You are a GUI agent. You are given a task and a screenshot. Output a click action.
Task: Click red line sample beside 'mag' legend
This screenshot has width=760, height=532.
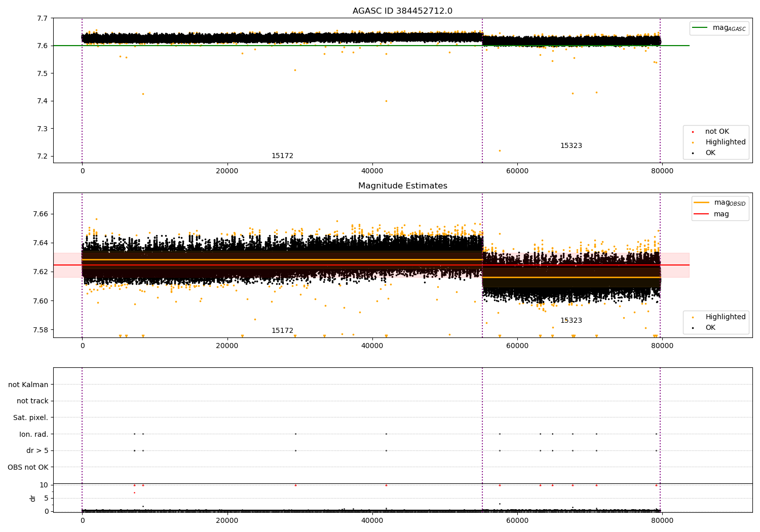coord(702,214)
